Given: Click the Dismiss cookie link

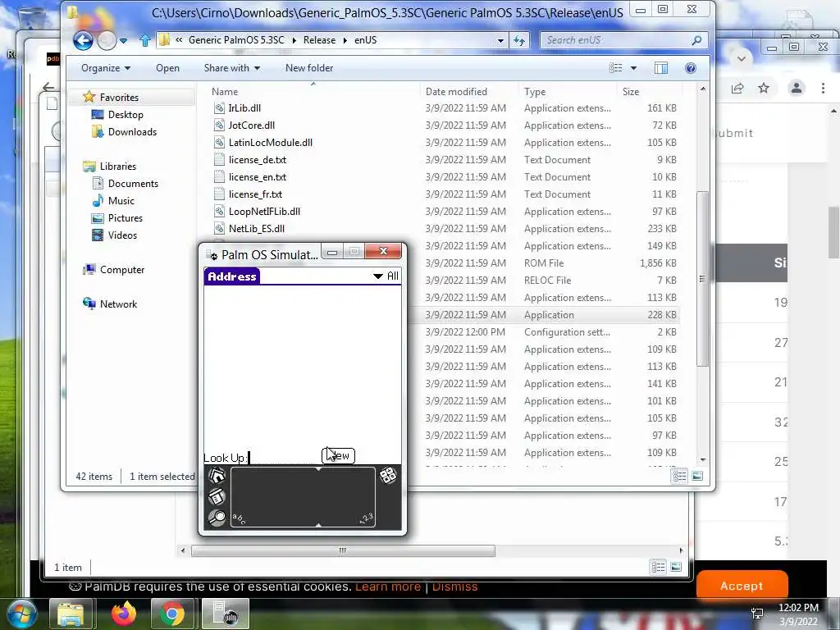Looking at the screenshot, I should pyautogui.click(x=454, y=587).
